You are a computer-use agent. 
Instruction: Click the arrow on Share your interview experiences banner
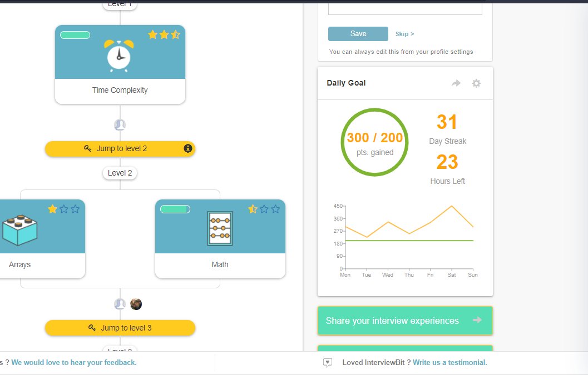[x=477, y=321]
